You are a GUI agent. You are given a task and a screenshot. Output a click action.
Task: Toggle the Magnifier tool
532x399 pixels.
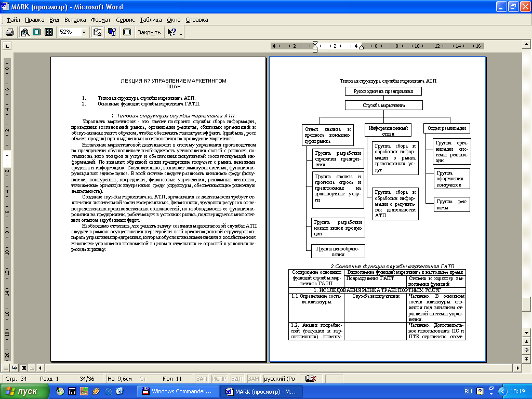click(x=25, y=32)
